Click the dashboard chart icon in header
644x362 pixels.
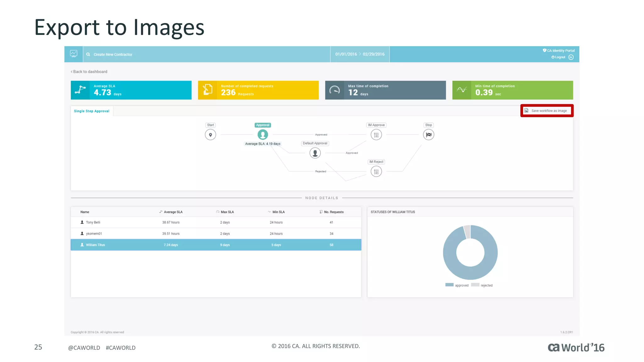click(74, 54)
